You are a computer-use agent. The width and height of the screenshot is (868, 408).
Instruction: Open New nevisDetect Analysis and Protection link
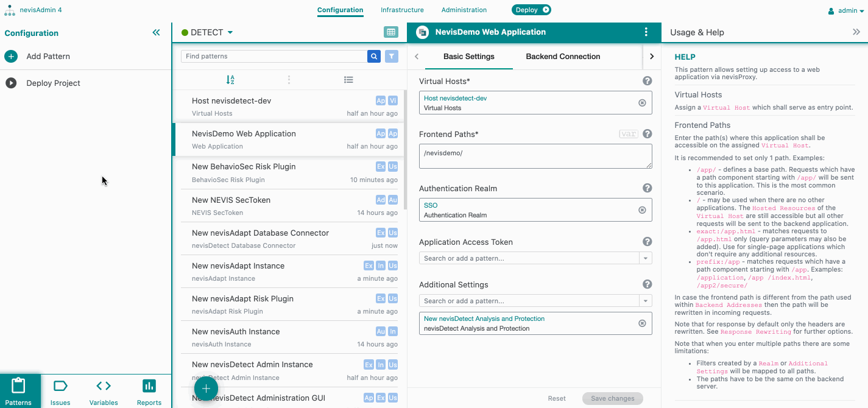point(484,318)
